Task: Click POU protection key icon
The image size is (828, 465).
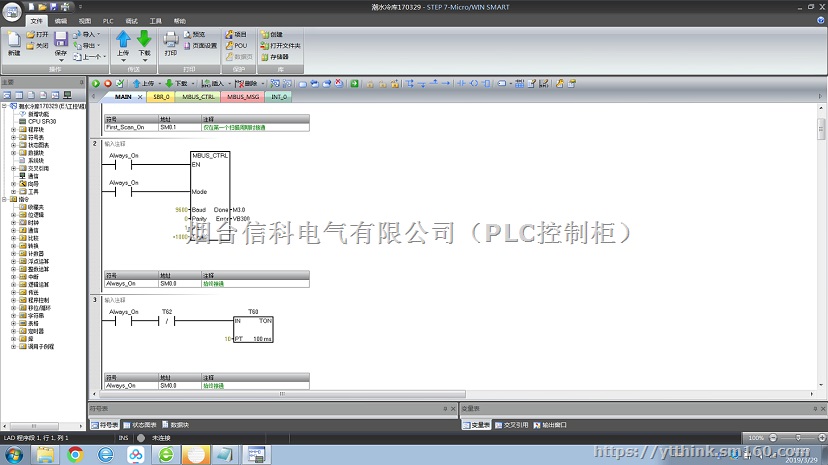Action: (236, 46)
